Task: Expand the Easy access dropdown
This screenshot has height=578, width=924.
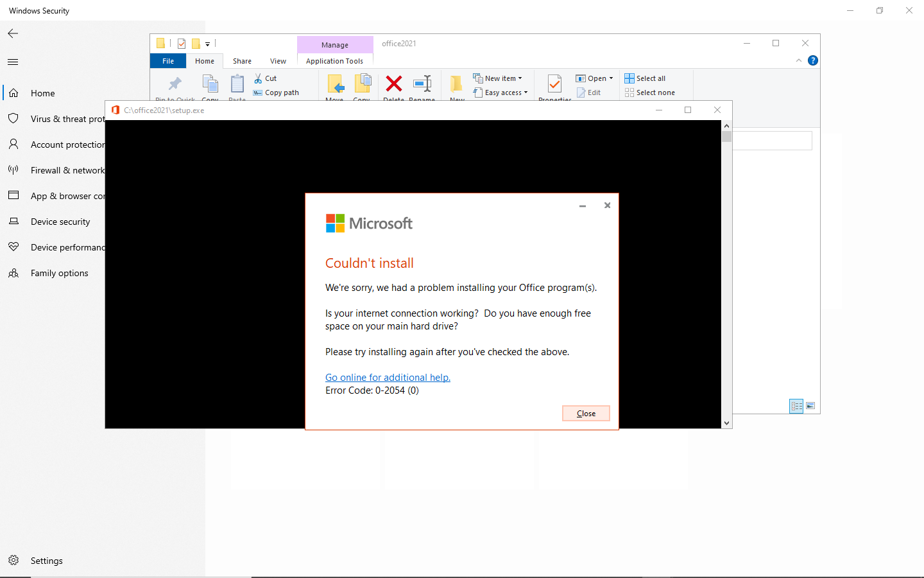Action: click(x=526, y=92)
